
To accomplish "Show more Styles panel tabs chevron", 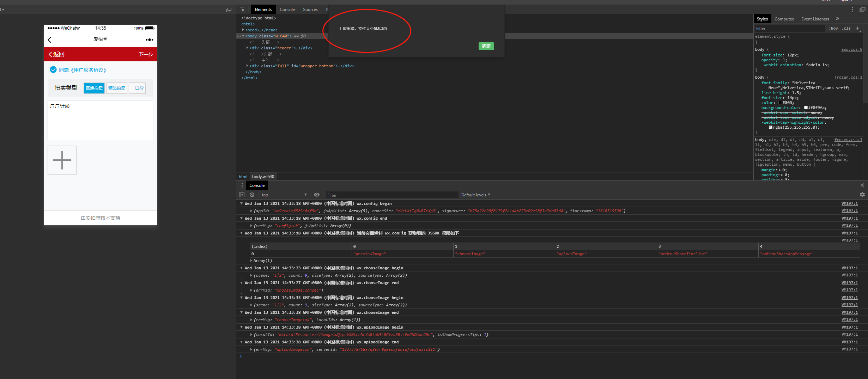I will pos(837,19).
